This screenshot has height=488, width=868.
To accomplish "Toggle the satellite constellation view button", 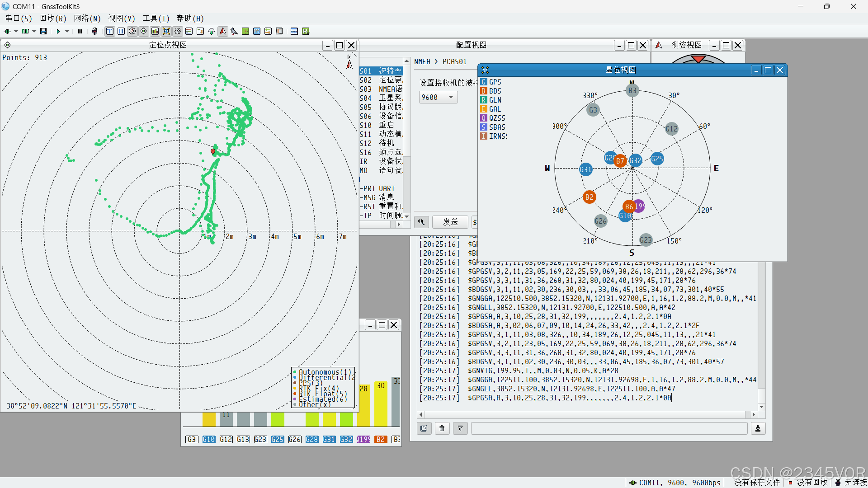I will tap(166, 31).
